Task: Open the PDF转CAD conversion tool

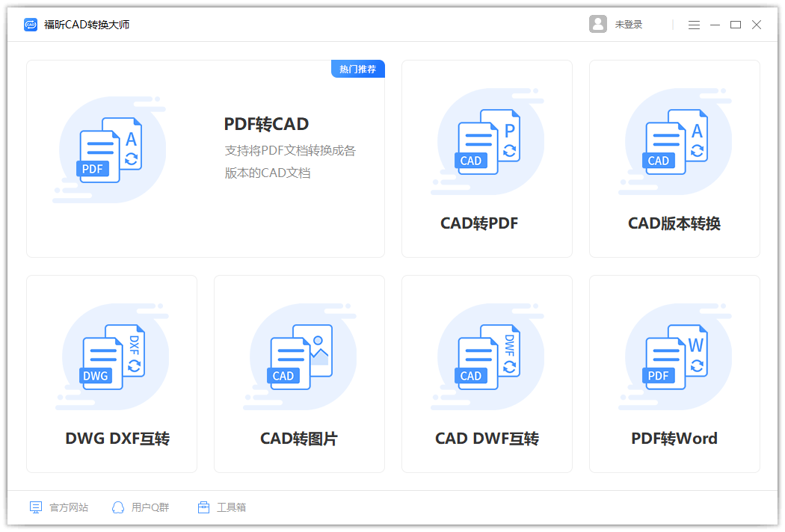Action: pos(206,157)
